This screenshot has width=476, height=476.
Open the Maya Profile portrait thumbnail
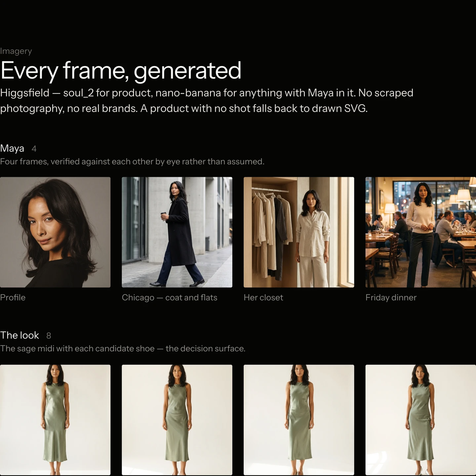coord(55,232)
